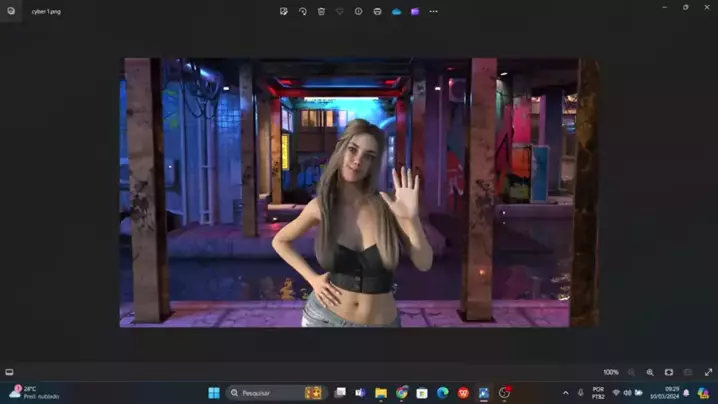
Task: Open the weather widget showing 28°C
Action: [x=34, y=393]
